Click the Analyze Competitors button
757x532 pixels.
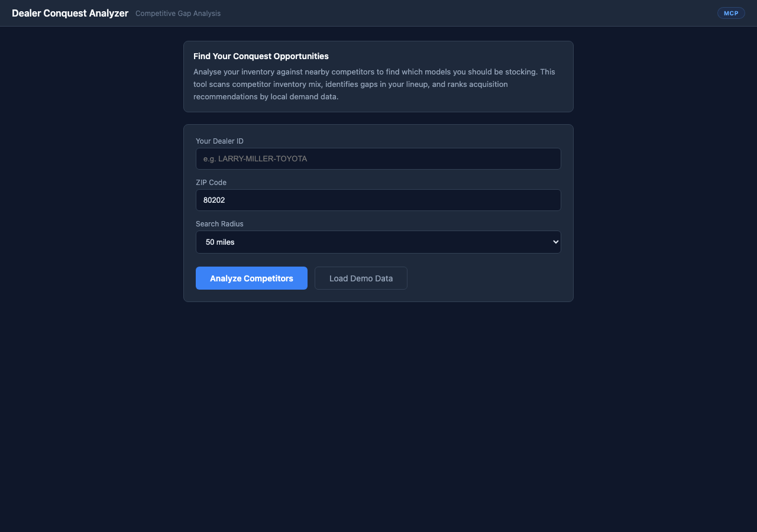(251, 278)
